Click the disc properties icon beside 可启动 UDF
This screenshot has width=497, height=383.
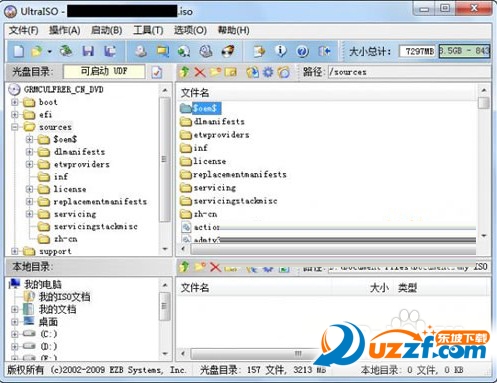pyautogui.click(x=157, y=72)
